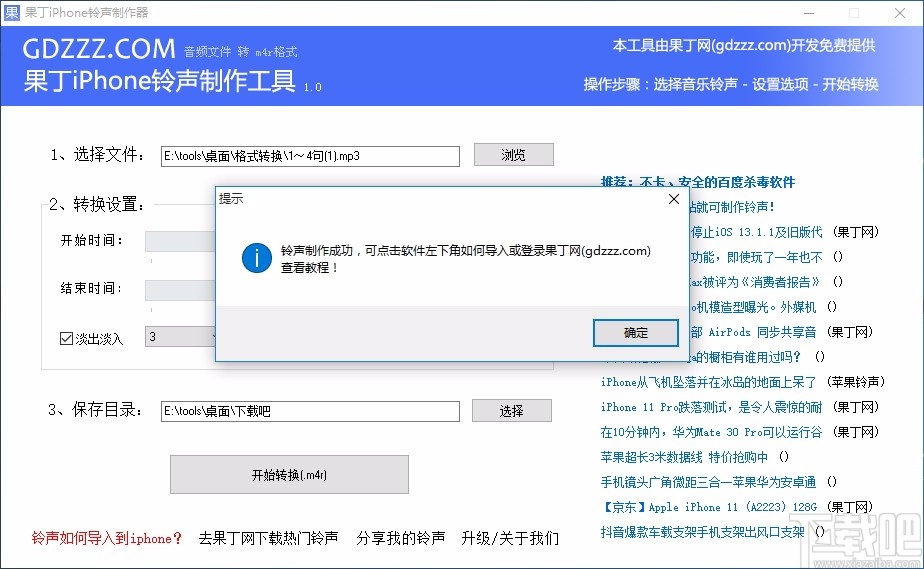924x569 pixels.
Task: Open iPhone 11 Pro跌落测试 news link
Action: coord(711,407)
